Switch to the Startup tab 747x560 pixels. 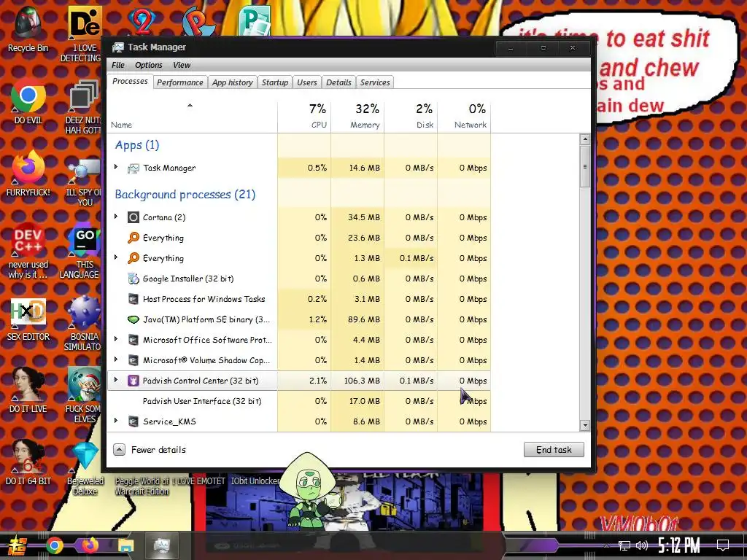pyautogui.click(x=275, y=82)
